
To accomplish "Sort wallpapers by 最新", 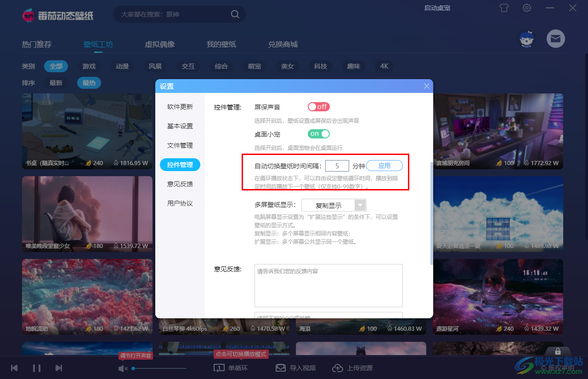I will (56, 83).
